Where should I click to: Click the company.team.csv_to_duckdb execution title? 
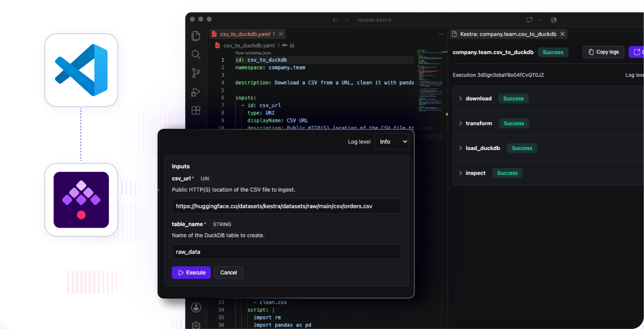[x=493, y=52]
